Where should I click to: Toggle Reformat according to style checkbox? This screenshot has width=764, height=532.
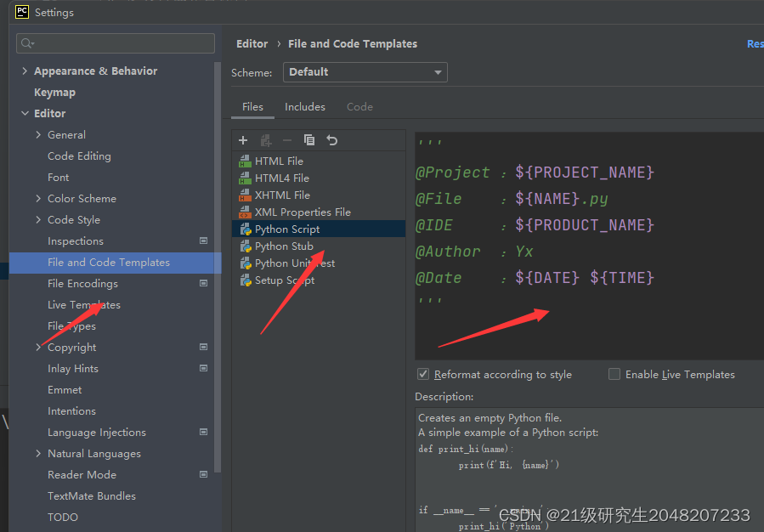[x=423, y=374]
